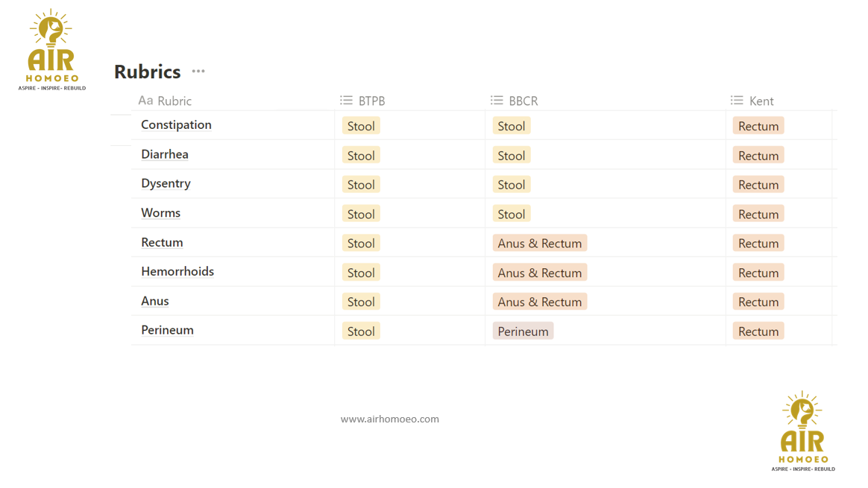The image size is (868, 488).
Task: Open the Dysentry rubric entry
Action: coord(166,184)
